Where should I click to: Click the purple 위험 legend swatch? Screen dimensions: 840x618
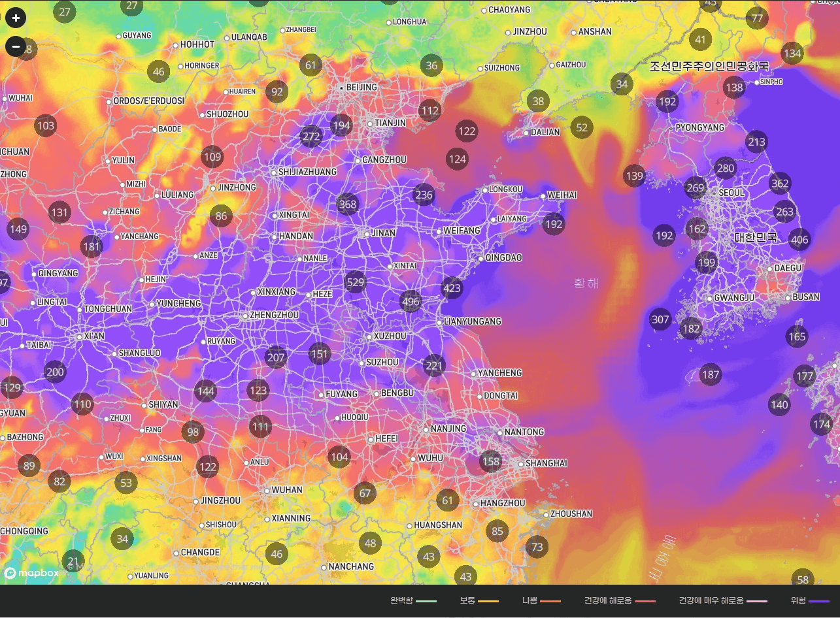tap(819, 601)
